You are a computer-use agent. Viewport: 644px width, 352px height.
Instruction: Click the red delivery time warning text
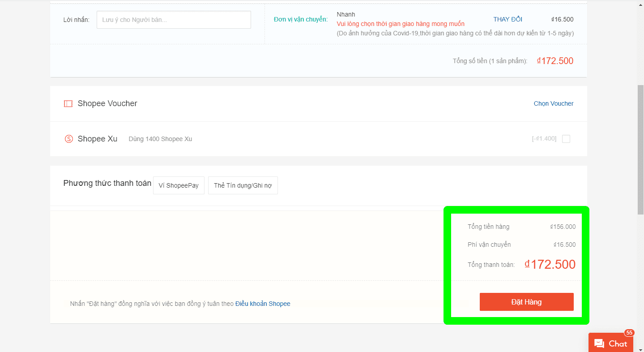(x=401, y=24)
